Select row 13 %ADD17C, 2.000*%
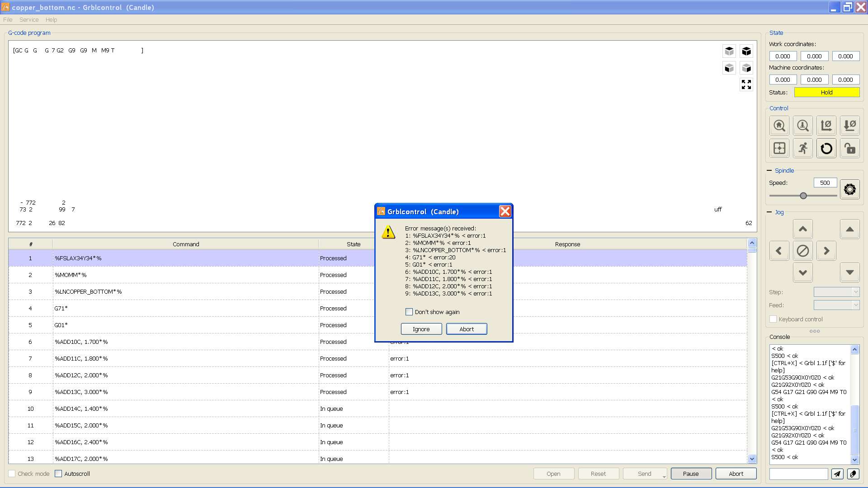Screen dimensions: 868x488 click(377, 457)
